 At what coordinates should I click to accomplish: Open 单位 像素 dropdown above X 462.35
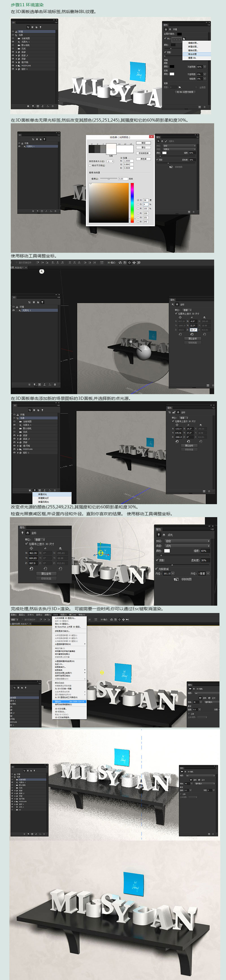click(x=40, y=539)
